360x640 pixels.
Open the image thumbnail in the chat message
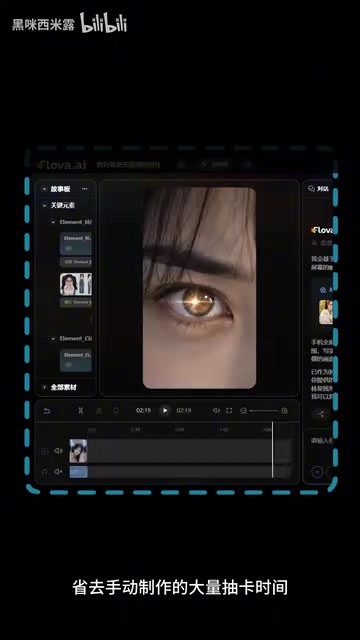[326, 312]
